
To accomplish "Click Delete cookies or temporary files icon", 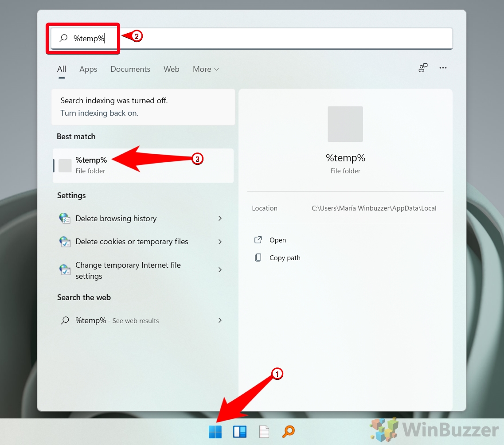I will pyautogui.click(x=65, y=242).
